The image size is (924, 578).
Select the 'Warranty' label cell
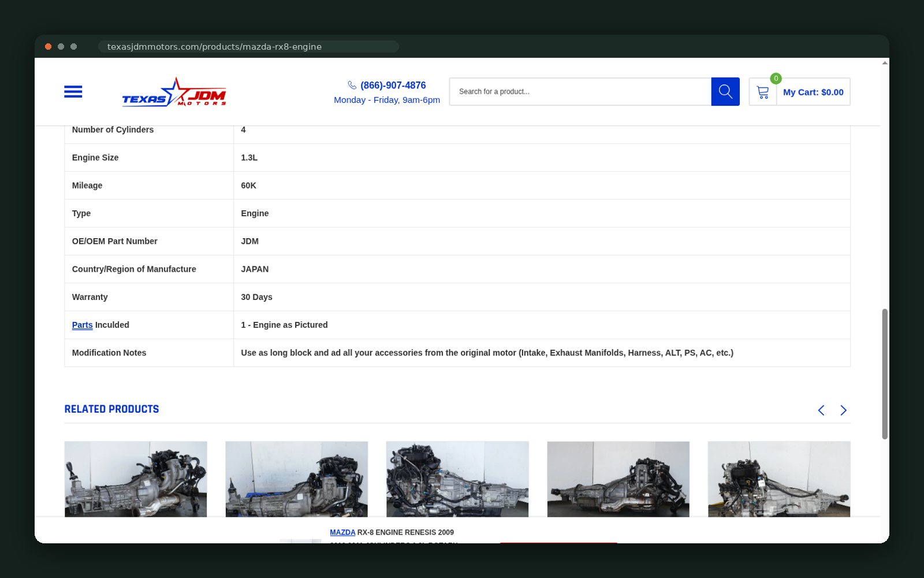[149, 297]
